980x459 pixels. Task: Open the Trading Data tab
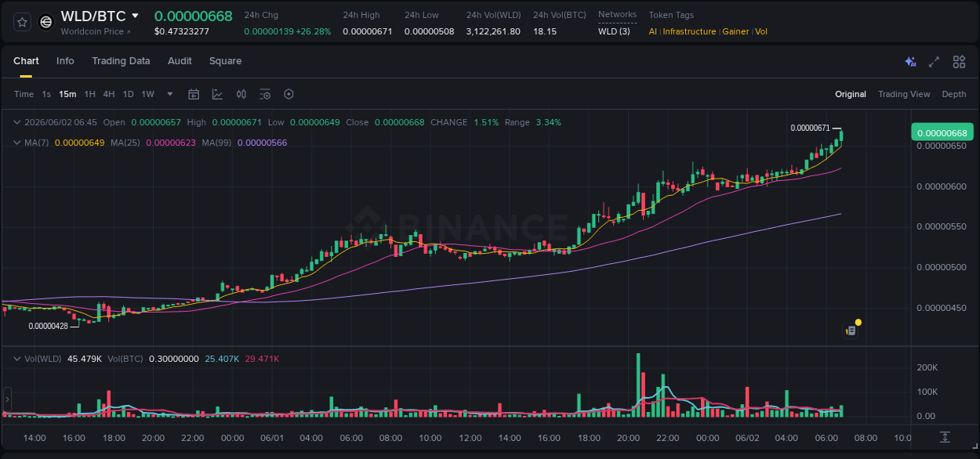tap(121, 61)
